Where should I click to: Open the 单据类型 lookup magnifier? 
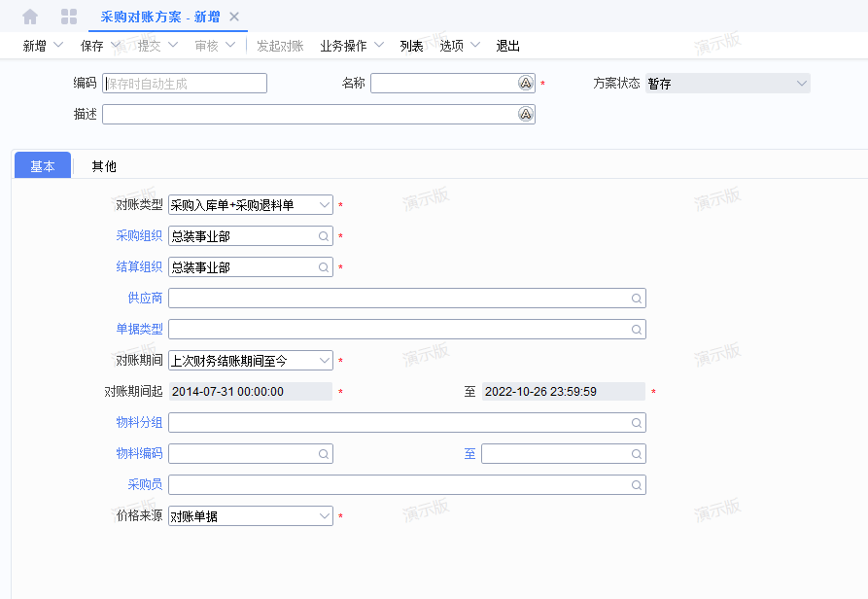637,329
